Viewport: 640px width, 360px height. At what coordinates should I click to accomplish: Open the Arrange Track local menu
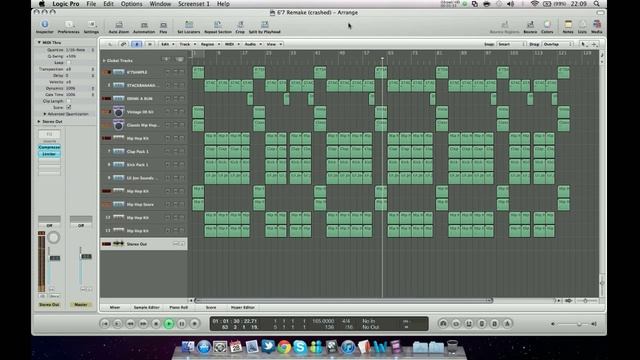[x=187, y=44]
